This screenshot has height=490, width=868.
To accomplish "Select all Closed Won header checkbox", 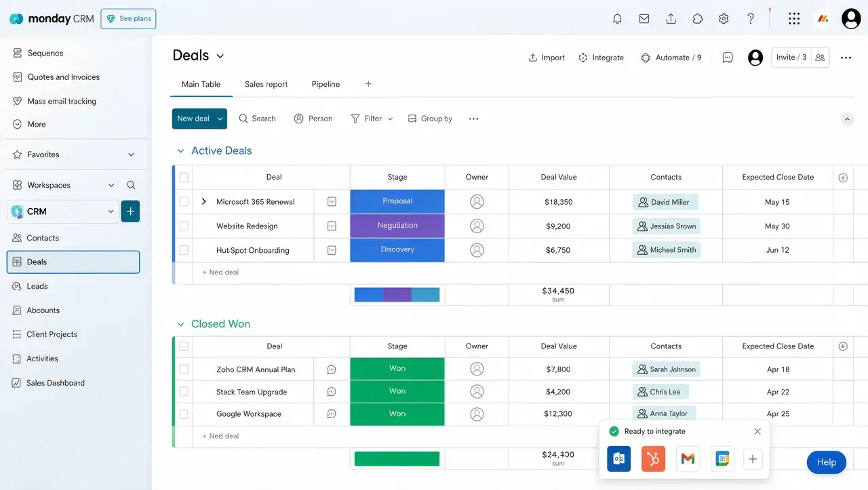I will tap(184, 346).
